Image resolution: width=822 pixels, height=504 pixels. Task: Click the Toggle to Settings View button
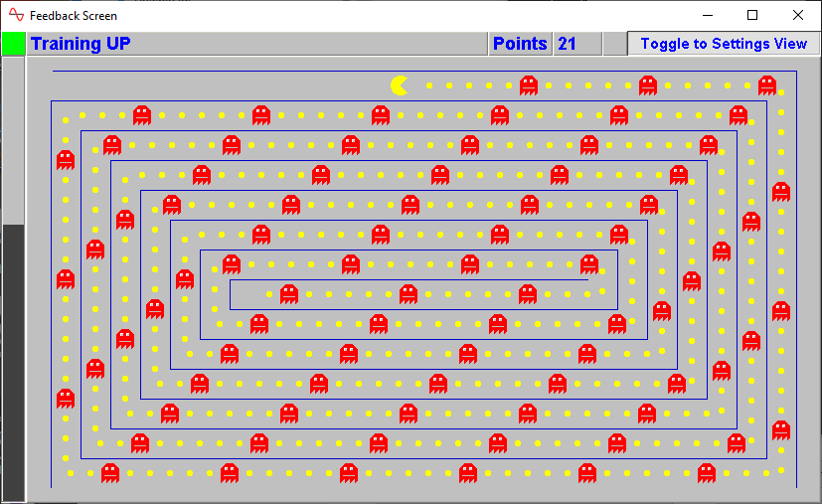tap(724, 44)
